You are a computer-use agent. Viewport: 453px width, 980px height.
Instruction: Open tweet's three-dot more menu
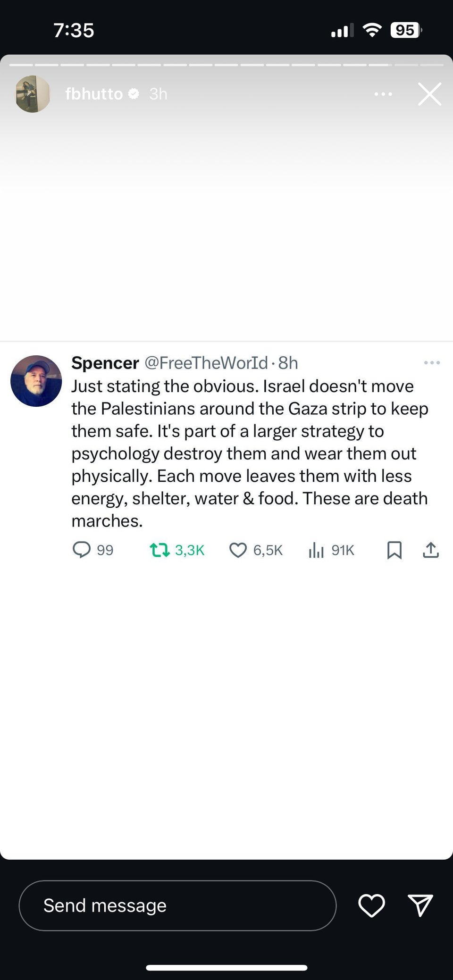pyautogui.click(x=432, y=363)
